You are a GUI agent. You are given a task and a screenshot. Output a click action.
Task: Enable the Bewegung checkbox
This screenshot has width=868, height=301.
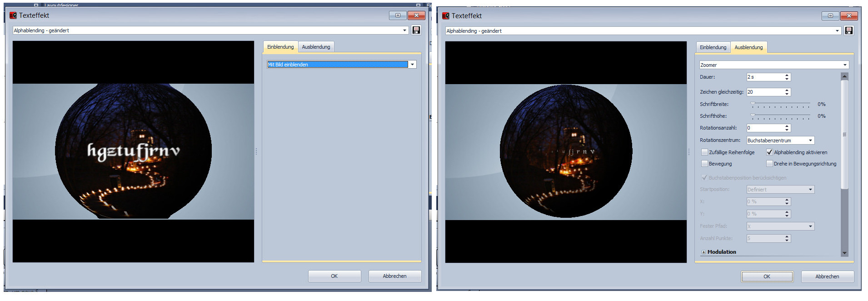(704, 164)
